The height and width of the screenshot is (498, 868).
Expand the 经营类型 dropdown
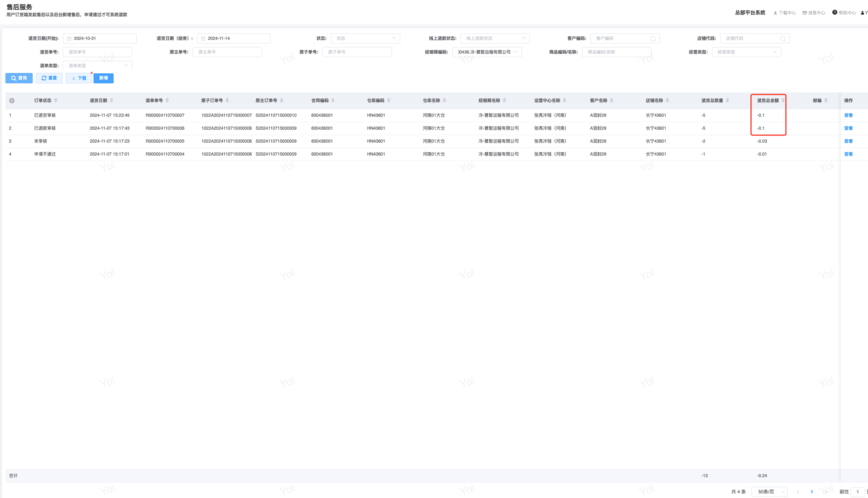coord(746,52)
